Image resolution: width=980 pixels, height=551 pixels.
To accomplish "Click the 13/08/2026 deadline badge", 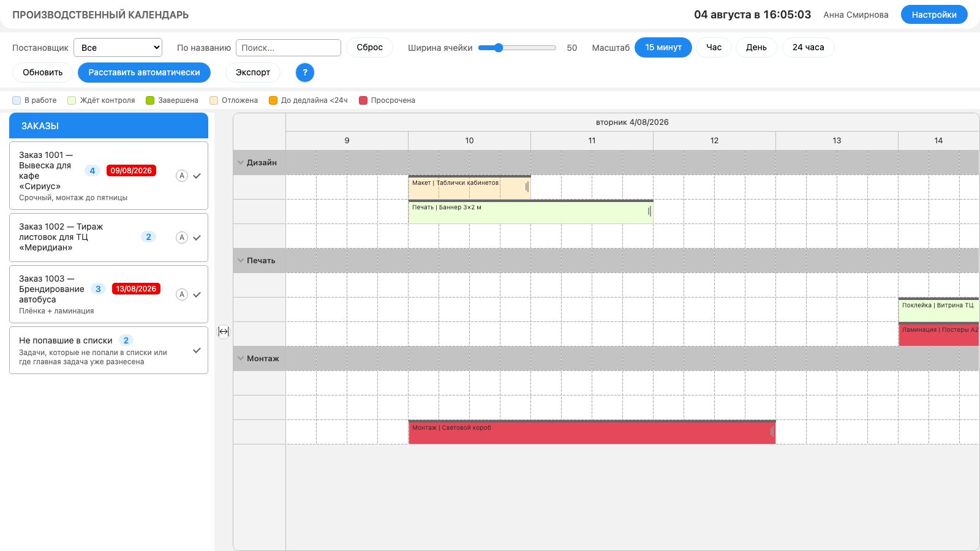I will point(136,289).
